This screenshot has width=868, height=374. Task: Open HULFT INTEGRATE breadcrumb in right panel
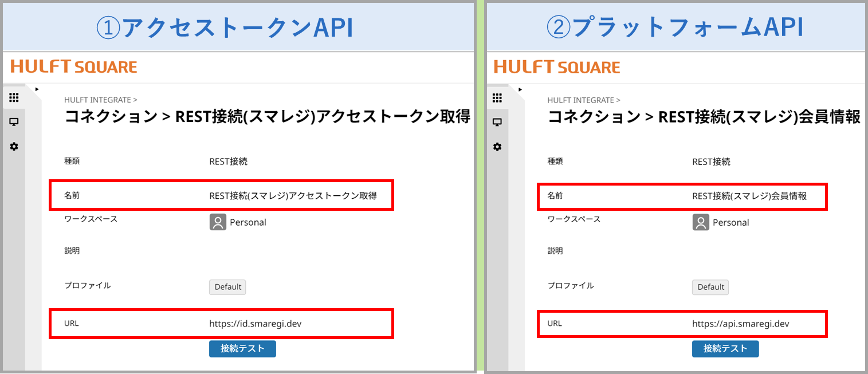click(581, 100)
